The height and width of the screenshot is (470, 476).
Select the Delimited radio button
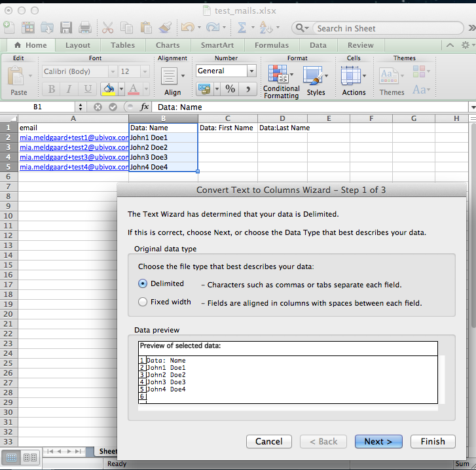143,283
